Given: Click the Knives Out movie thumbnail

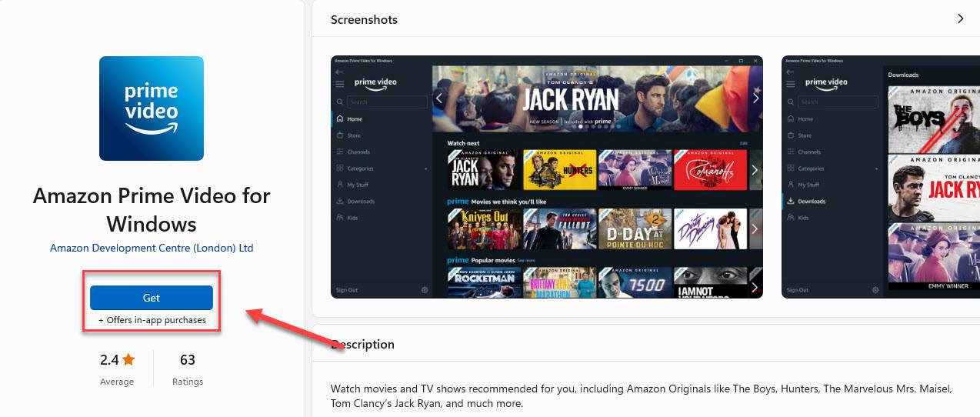Looking at the screenshot, I should (483, 229).
